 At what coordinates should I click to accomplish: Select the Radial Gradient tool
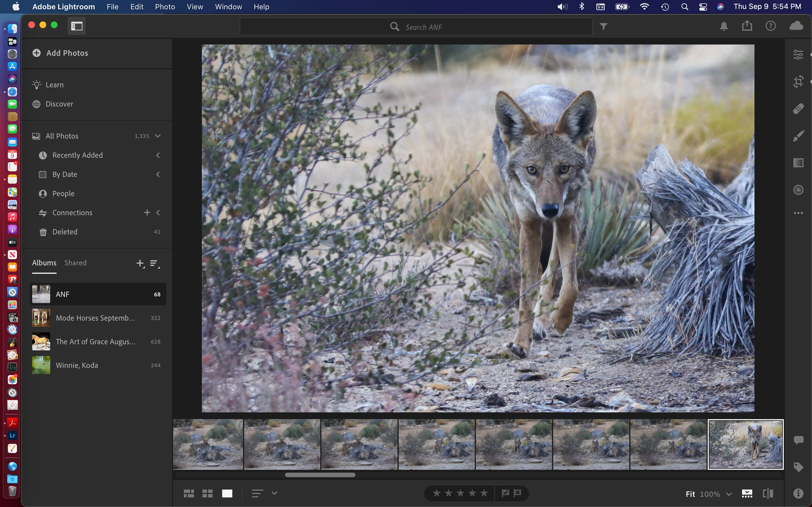(x=798, y=190)
